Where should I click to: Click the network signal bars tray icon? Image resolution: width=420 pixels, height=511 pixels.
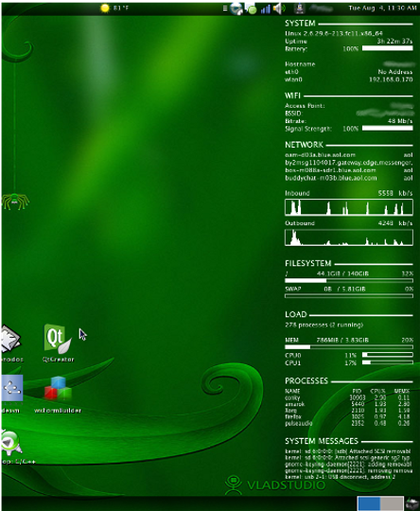266,9
